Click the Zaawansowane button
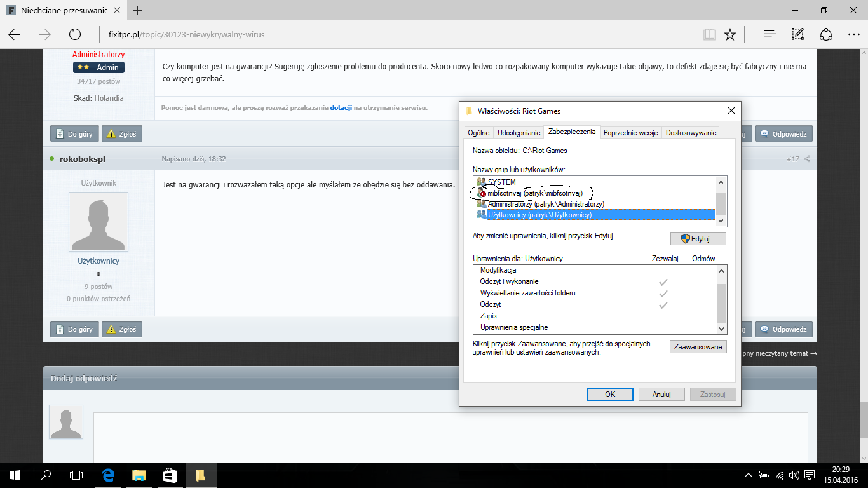Image resolution: width=868 pixels, height=488 pixels. click(x=698, y=347)
